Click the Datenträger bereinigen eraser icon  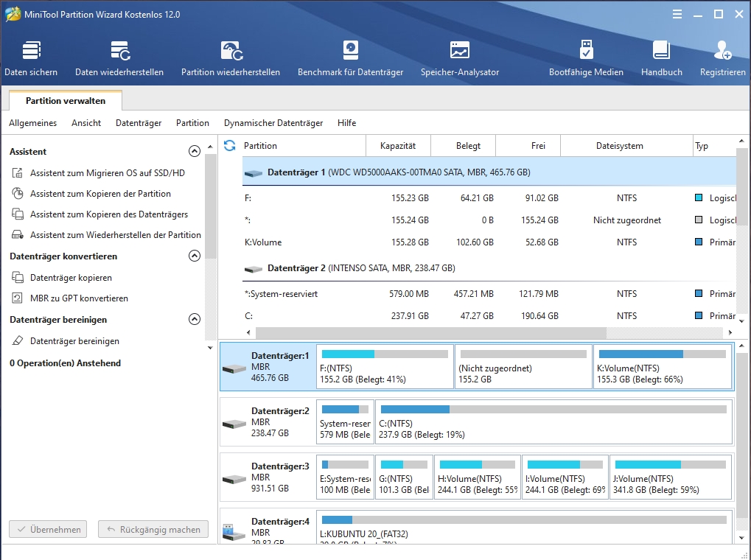[18, 340]
